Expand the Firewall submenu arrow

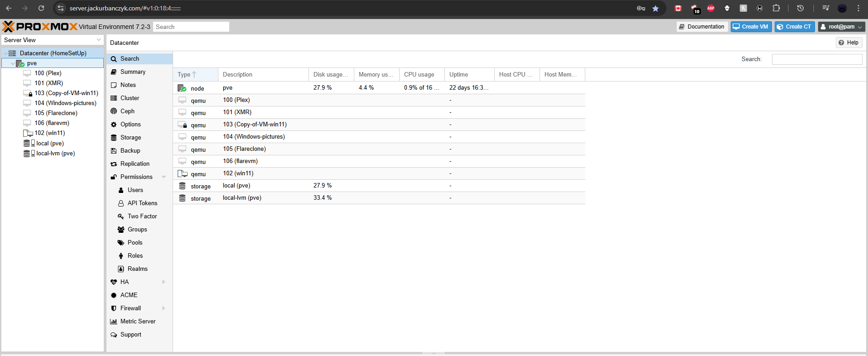pyautogui.click(x=164, y=308)
